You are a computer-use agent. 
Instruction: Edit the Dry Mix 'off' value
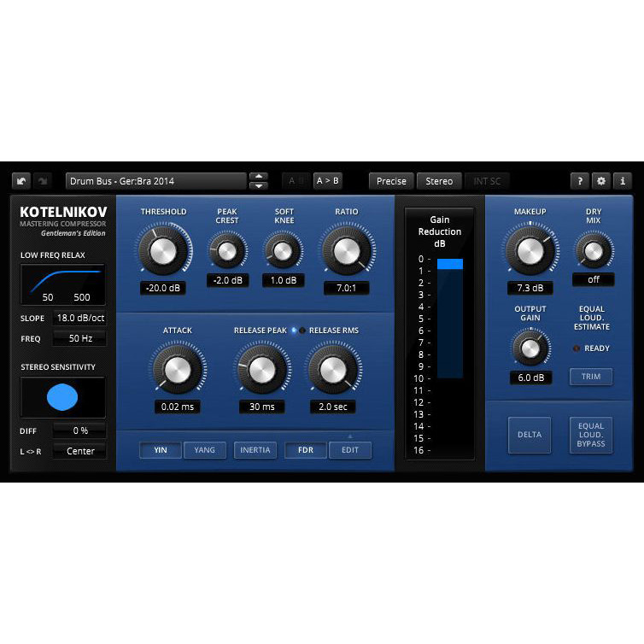(x=594, y=279)
